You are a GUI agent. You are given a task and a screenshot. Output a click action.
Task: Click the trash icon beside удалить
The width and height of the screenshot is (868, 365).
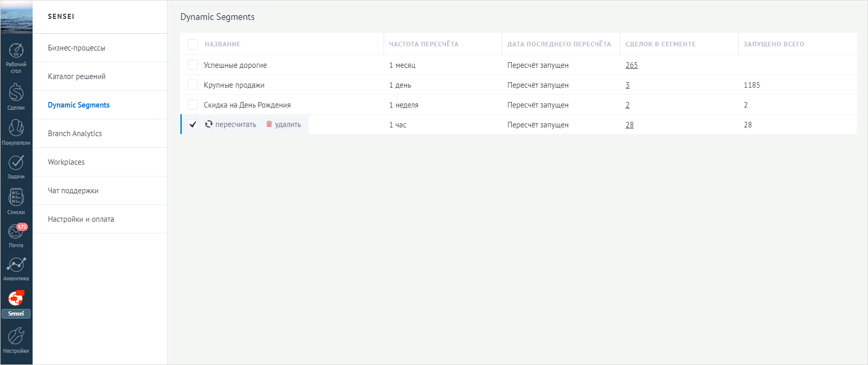269,124
